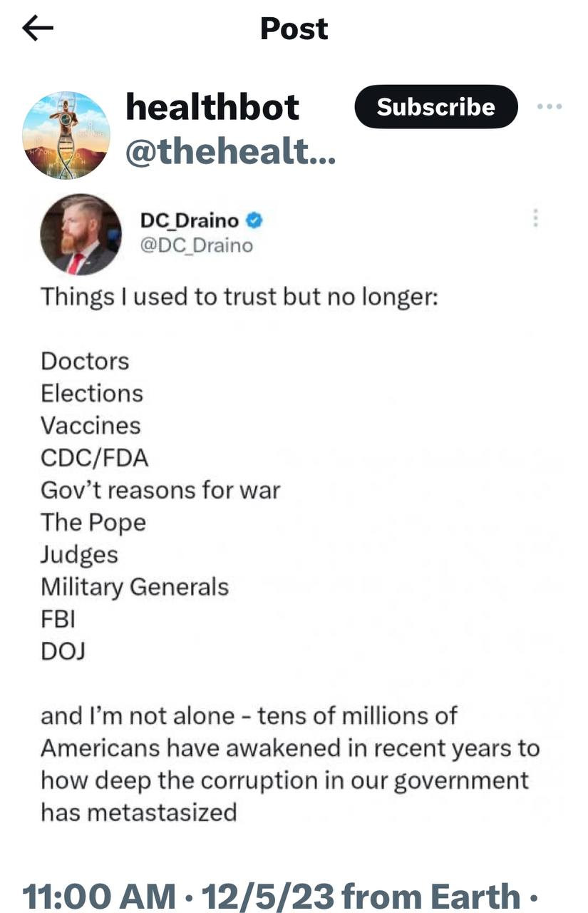The image size is (588, 913).
Task: Tap the 12/5/23 post date
Action: click(x=267, y=893)
